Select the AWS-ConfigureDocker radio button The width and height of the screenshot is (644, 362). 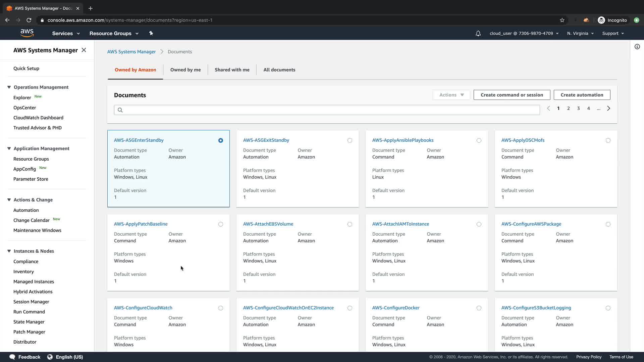(479, 308)
